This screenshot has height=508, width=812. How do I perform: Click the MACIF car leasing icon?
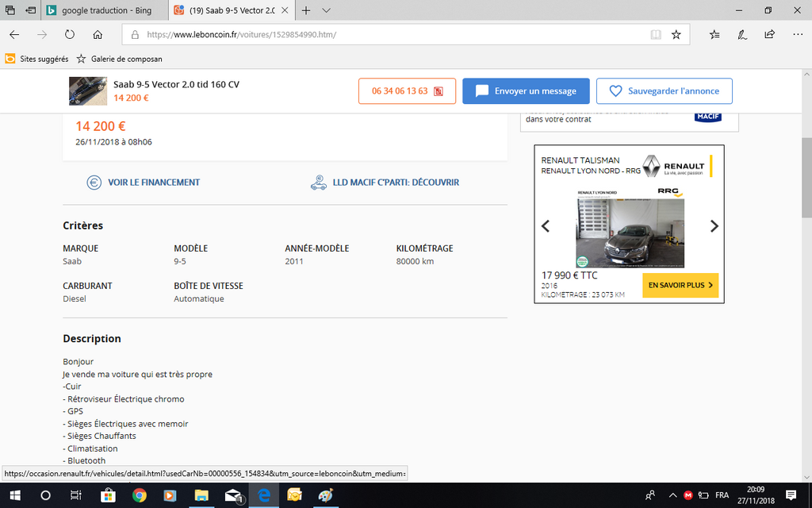[319, 183]
